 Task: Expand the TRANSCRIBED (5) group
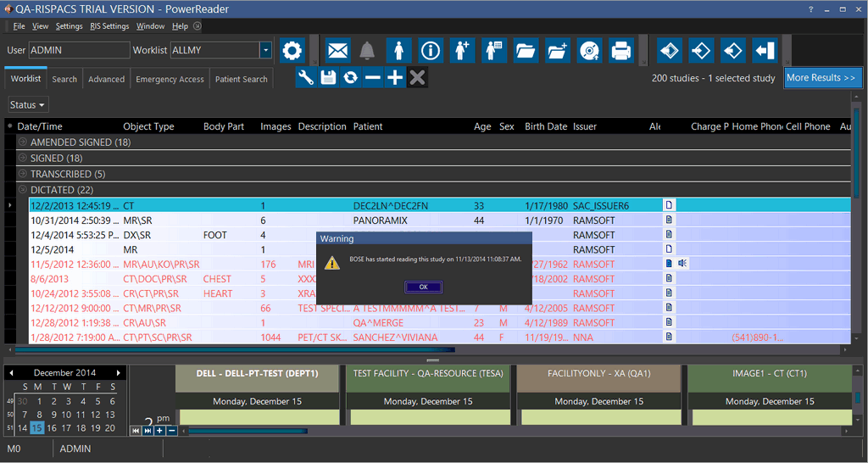point(23,174)
